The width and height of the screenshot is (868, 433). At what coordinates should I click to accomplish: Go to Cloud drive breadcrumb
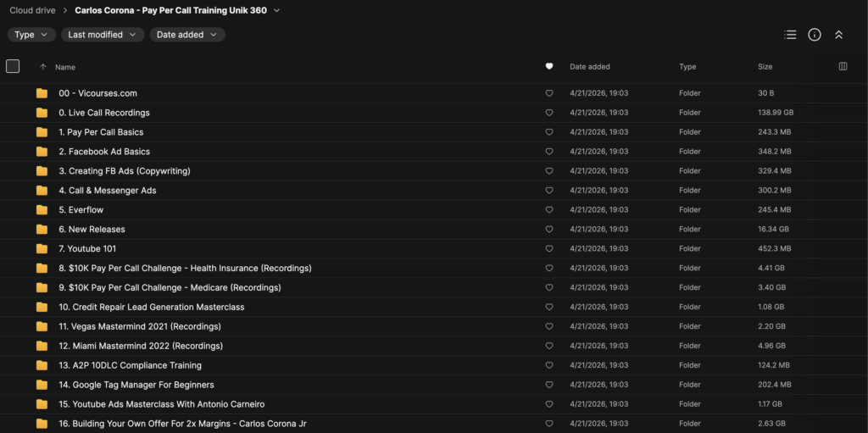(x=32, y=10)
